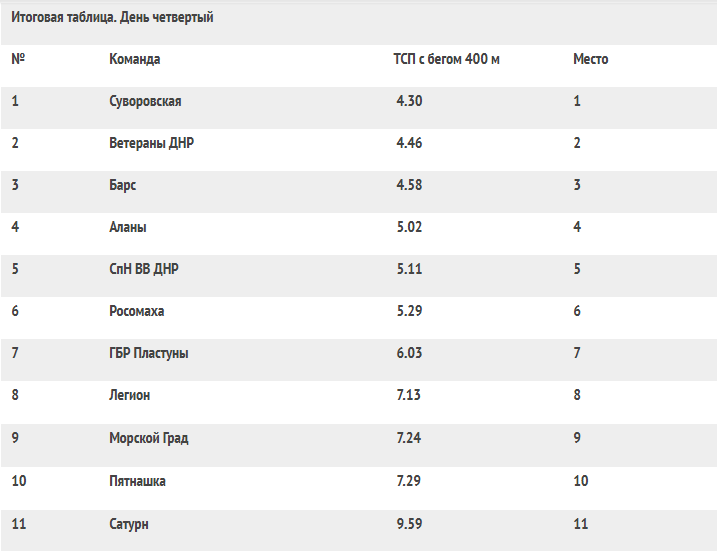Viewport: 717px width, 551px height.
Task: Select the team name "Пятнашка"
Action: click(137, 481)
